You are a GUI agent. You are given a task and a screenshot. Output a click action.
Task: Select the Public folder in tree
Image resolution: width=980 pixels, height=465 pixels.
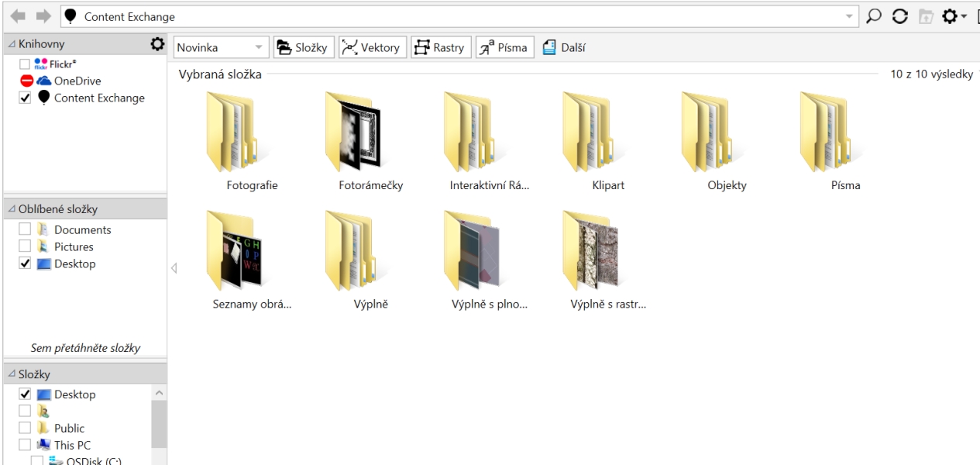(x=69, y=429)
